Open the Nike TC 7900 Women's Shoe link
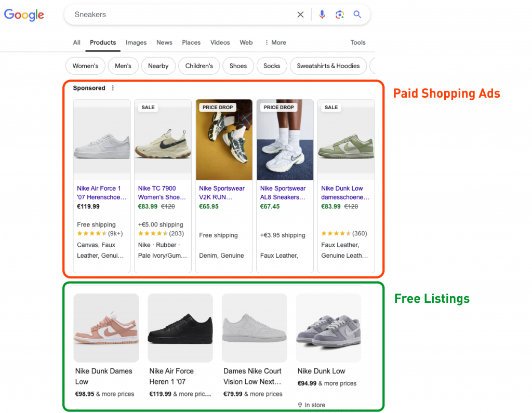The width and height of the screenshot is (532, 413). click(162, 193)
